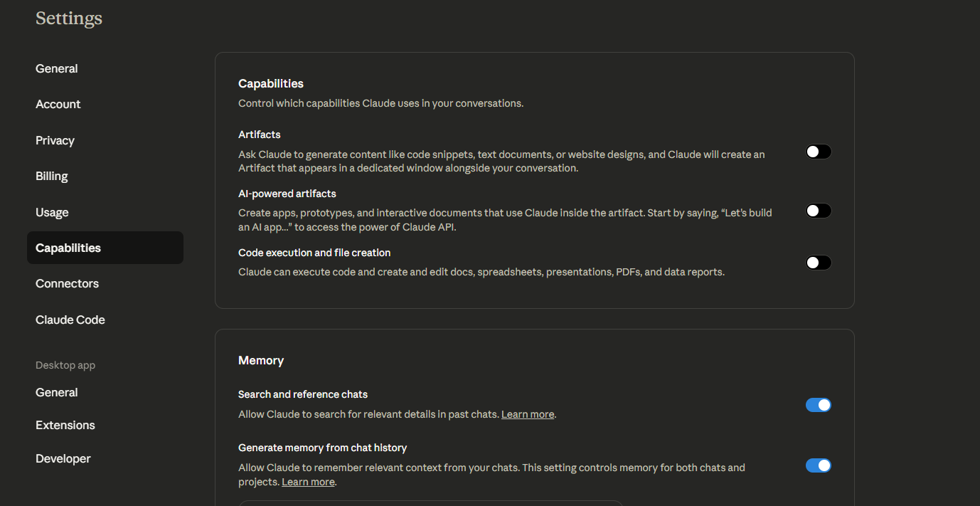Turn off Search and reference chats
Screen dimensions: 980x506
(x=818, y=405)
